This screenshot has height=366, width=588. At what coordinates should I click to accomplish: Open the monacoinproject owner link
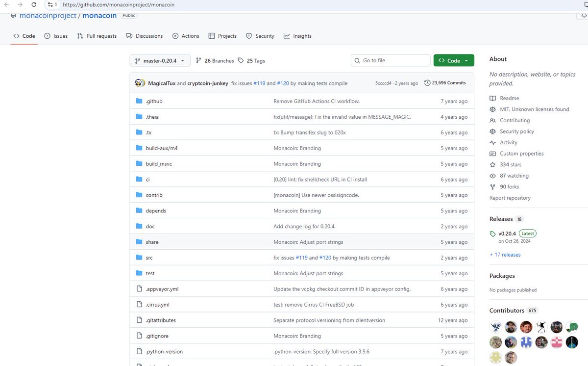(x=48, y=16)
